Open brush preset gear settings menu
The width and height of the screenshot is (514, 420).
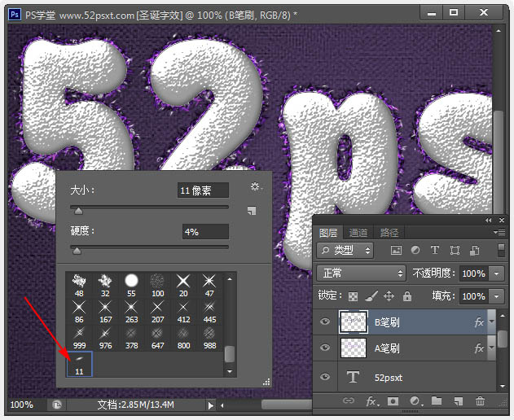point(256,188)
